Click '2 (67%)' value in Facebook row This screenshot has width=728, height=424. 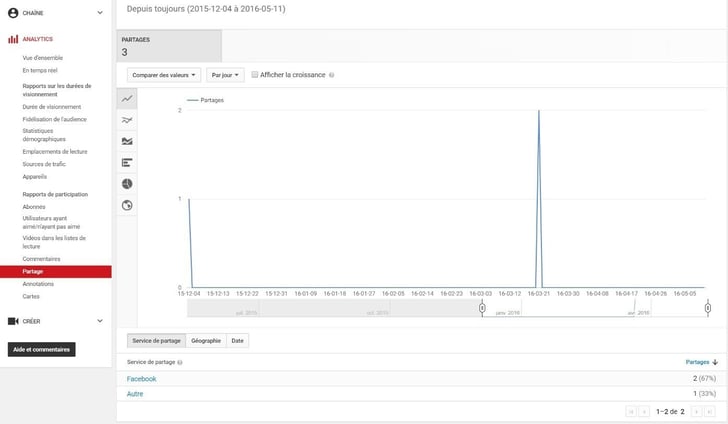pos(704,378)
